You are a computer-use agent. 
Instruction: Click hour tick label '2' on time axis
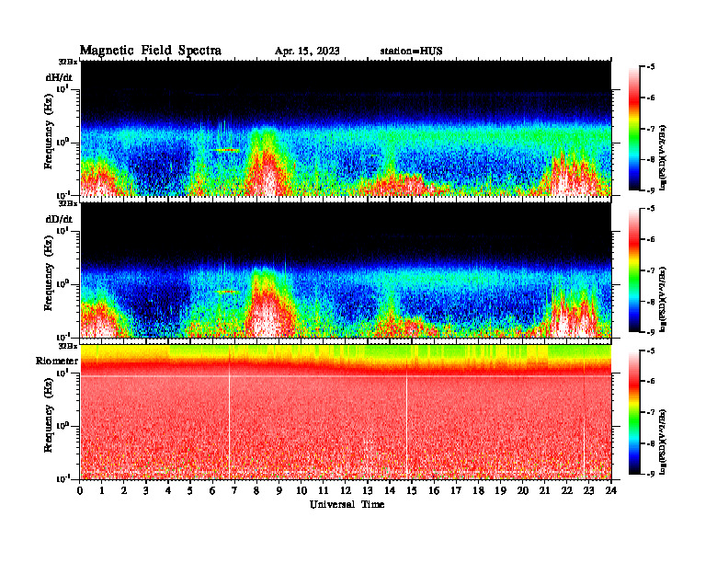point(124,490)
